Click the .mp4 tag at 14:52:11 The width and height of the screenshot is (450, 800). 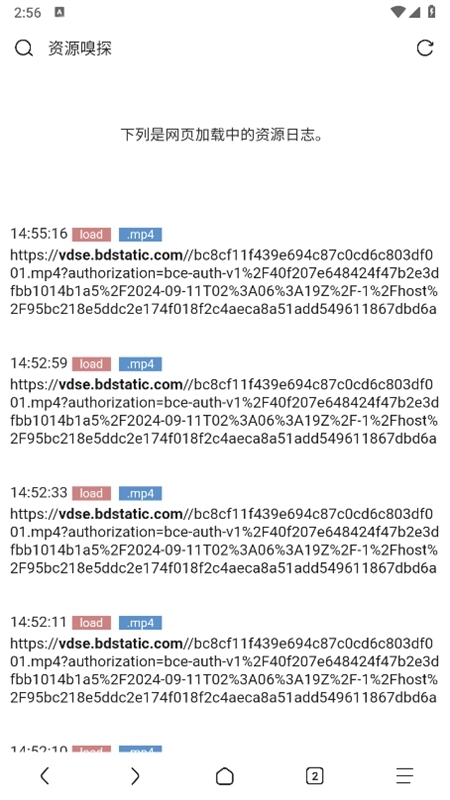[x=140, y=623]
